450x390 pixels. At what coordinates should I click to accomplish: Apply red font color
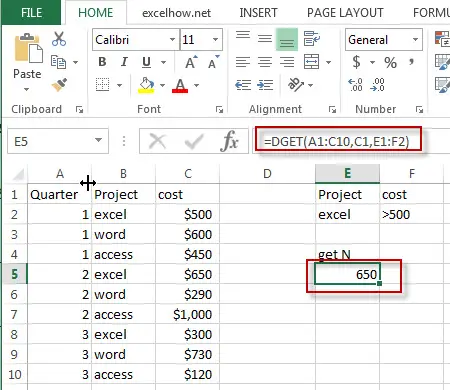click(180, 86)
